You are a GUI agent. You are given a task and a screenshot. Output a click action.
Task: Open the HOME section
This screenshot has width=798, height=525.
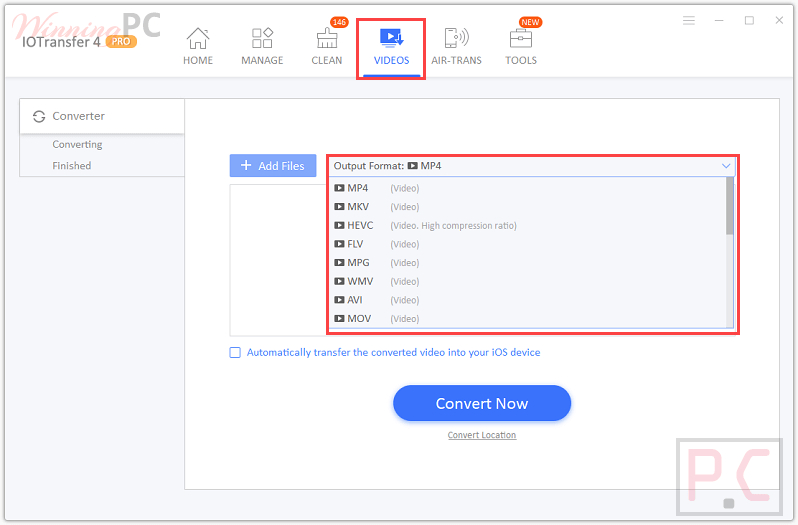click(x=198, y=46)
